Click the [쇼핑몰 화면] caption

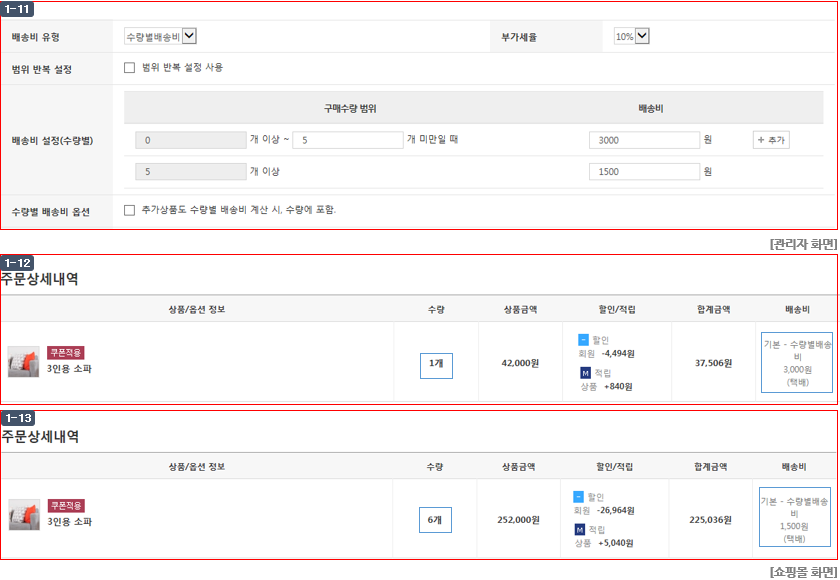803,572
